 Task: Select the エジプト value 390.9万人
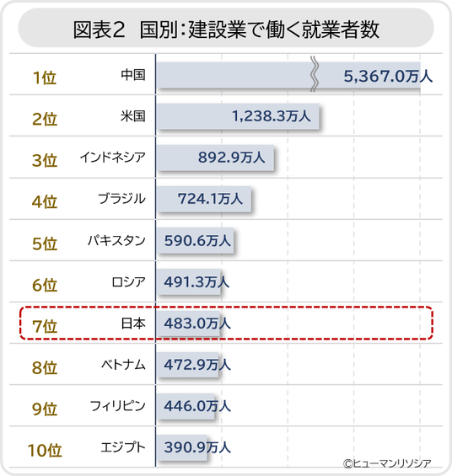click(197, 447)
